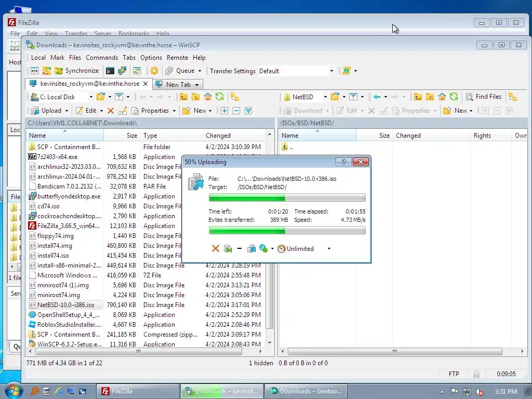
Task: Open Transfer Settings Default combo box
Action: click(296, 71)
